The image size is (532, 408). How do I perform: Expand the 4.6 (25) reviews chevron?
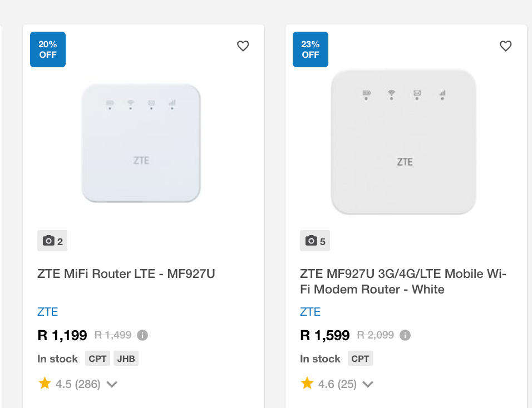pos(368,384)
